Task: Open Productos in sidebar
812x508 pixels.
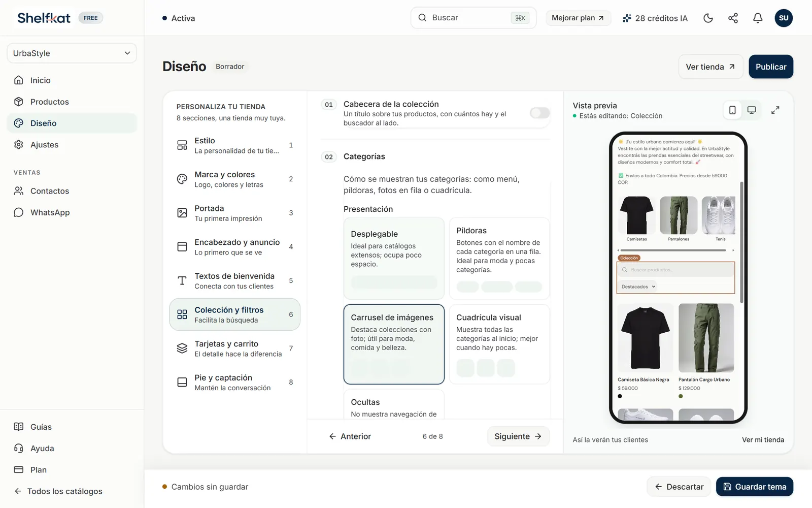Action: pyautogui.click(x=72, y=102)
